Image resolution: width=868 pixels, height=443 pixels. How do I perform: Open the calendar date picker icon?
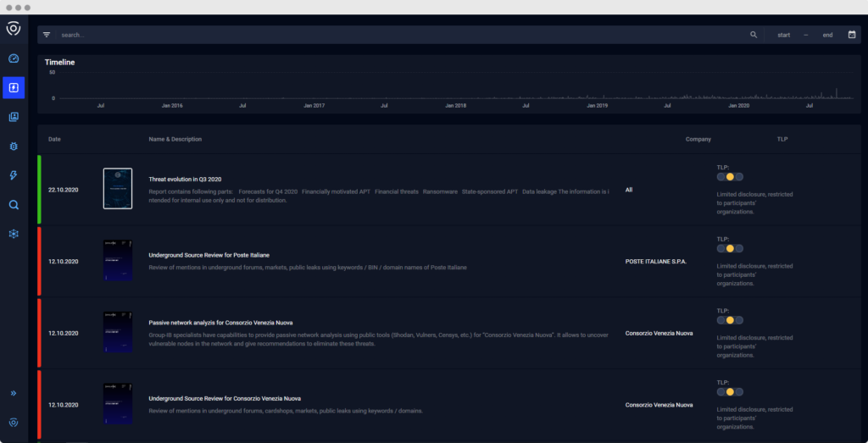click(x=852, y=35)
